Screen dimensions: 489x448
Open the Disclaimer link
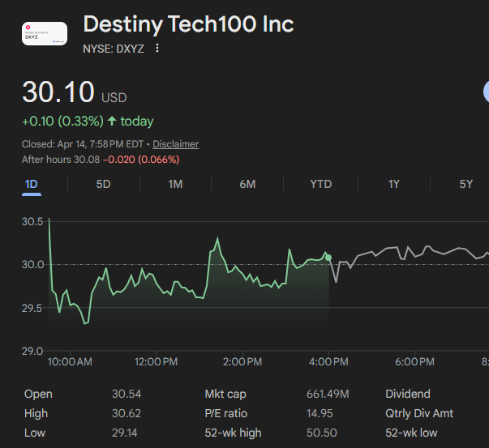point(176,144)
